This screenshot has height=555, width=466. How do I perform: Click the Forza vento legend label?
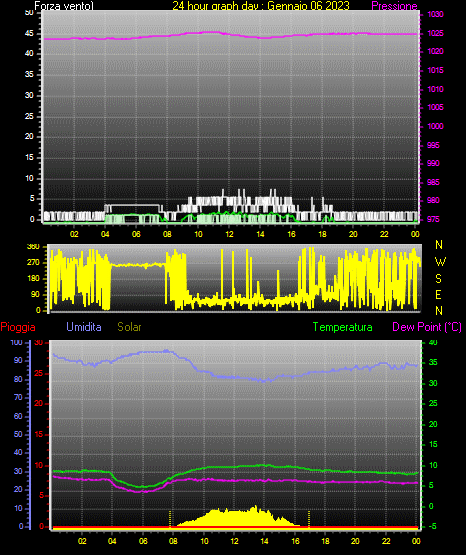(x=64, y=6)
